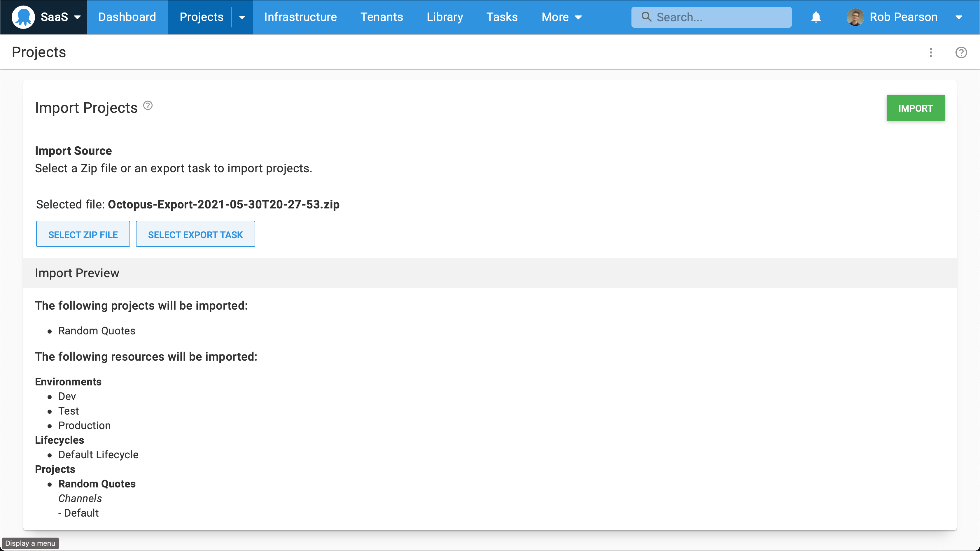Click the Octopus logo icon
The height and width of the screenshot is (551, 980).
pos(24,17)
